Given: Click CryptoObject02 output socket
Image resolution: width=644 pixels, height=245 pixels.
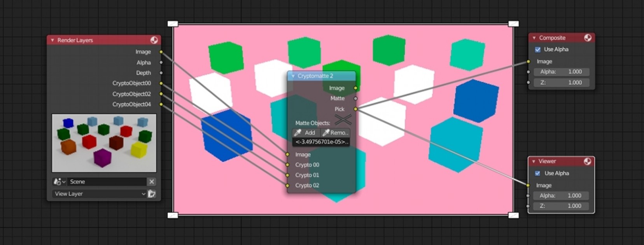Looking at the screenshot, I should pos(161,94).
